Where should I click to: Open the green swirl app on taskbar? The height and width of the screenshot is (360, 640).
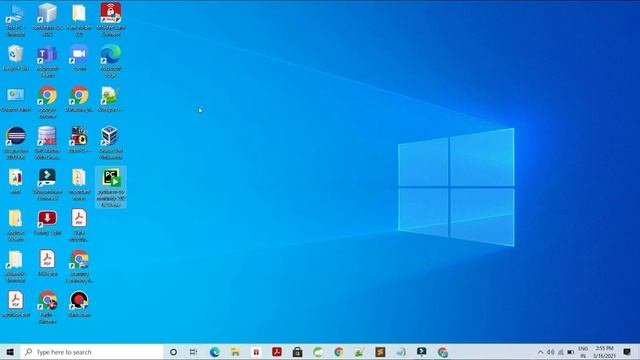point(318,352)
